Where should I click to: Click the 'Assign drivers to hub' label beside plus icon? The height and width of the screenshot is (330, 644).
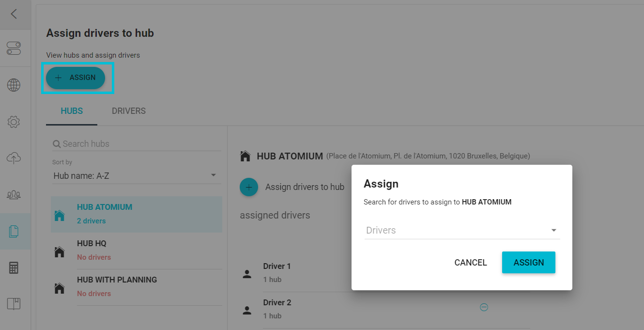tap(305, 187)
